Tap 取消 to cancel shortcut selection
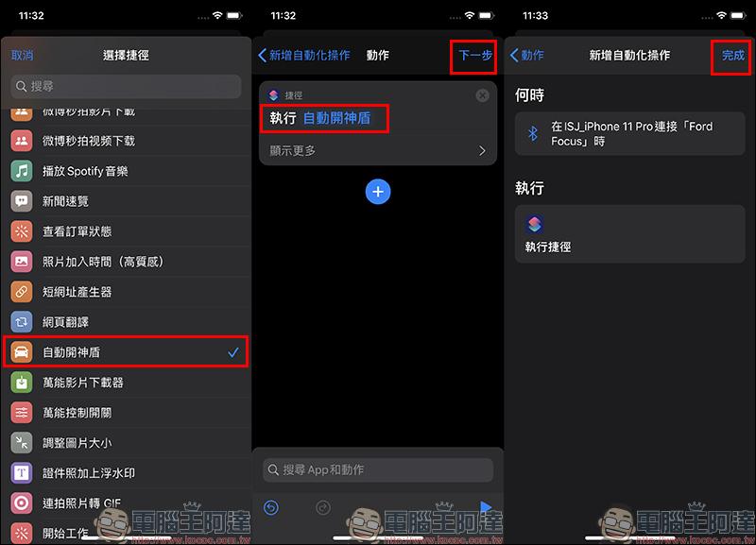Image resolution: width=756 pixels, height=545 pixels. (22, 56)
